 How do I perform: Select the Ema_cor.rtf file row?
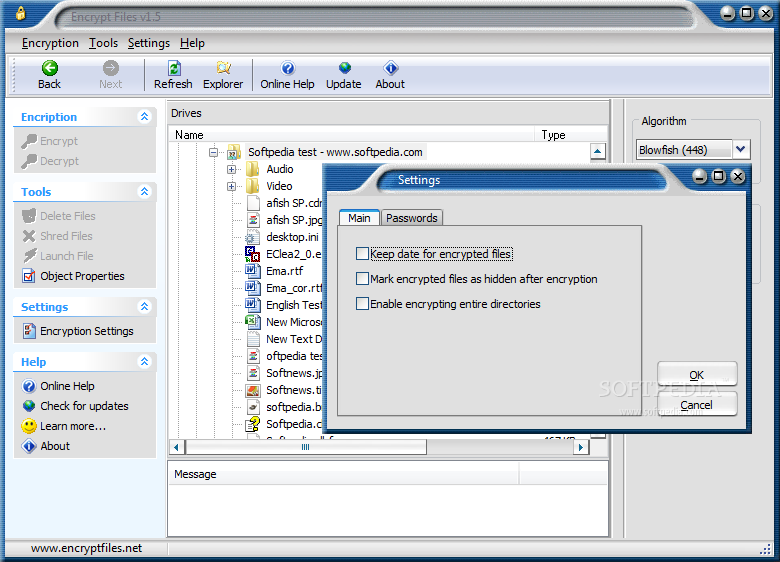pyautogui.click(x=284, y=288)
